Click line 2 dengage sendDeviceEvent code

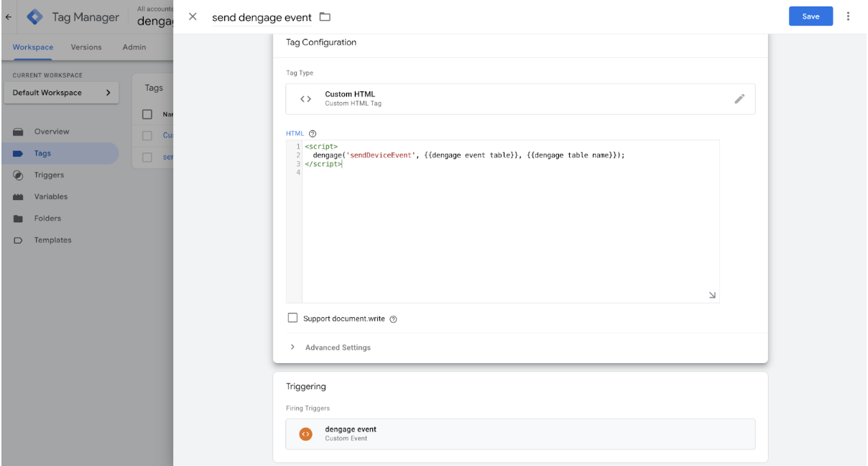[468, 155]
